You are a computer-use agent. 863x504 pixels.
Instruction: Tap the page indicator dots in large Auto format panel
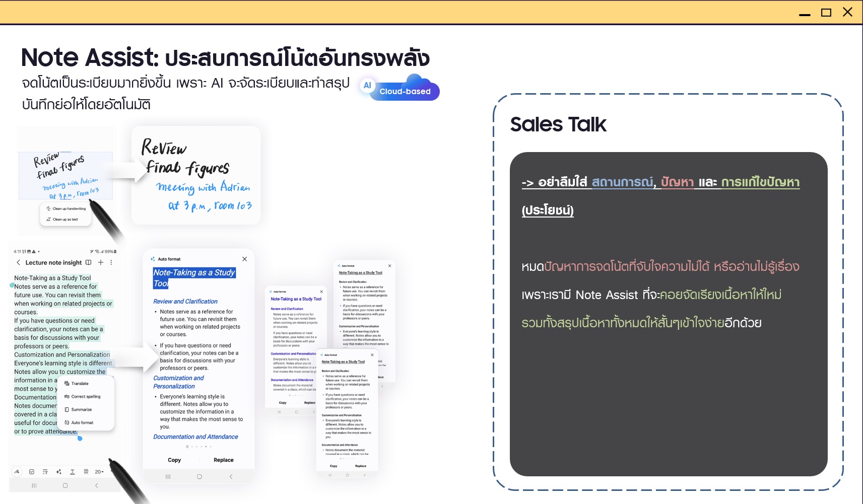click(198, 447)
